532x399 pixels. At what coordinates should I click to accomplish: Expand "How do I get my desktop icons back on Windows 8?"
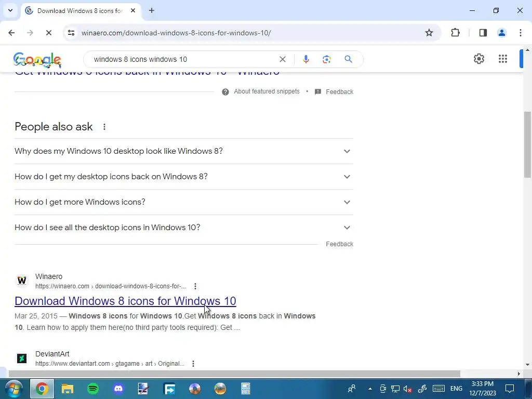pos(184,177)
